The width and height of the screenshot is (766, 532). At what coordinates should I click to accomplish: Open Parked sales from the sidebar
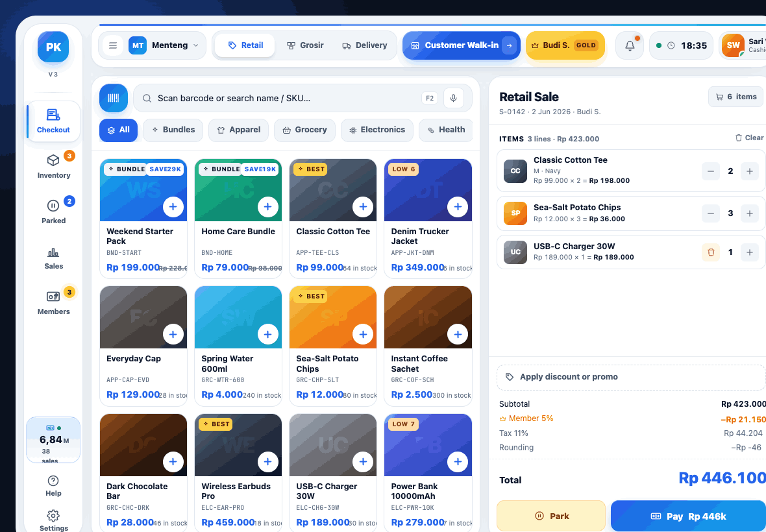pos(53,212)
